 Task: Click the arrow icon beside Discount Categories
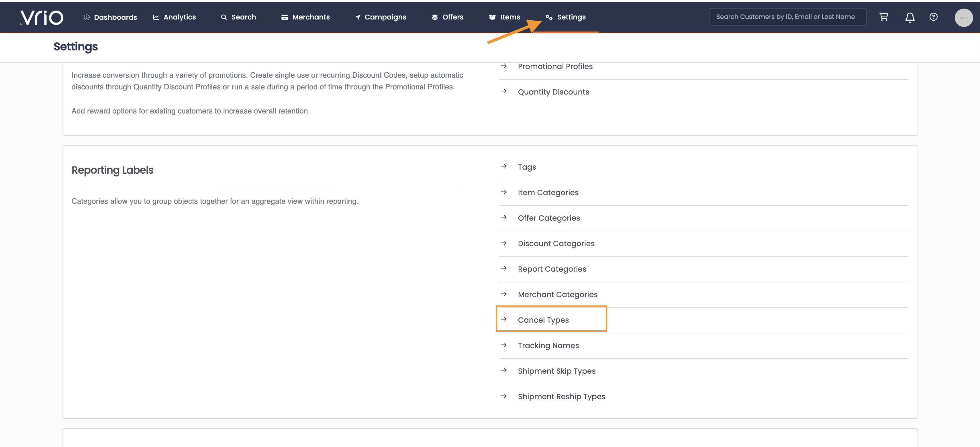pos(504,243)
